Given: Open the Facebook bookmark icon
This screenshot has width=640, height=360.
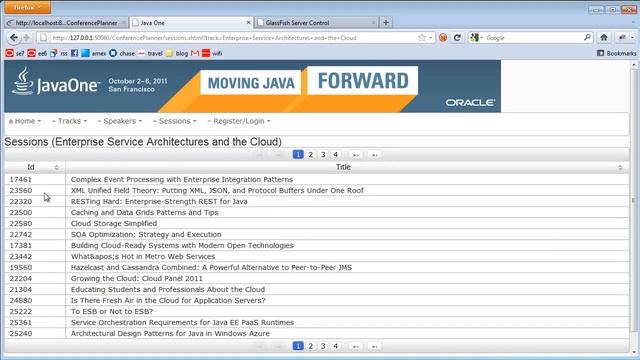Looking at the screenshot, I should point(74,53).
